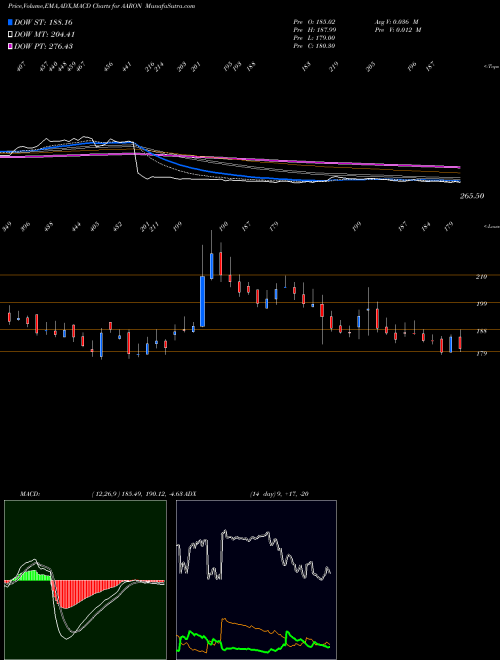Click the last red candlestick on the chart
The height and width of the screenshot is (660, 500).
click(460, 343)
